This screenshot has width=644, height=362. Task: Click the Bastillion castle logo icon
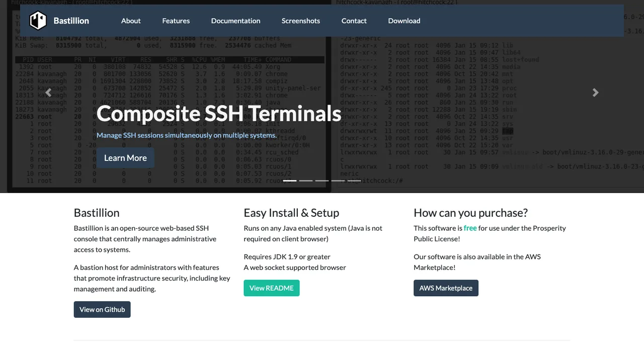click(x=38, y=21)
